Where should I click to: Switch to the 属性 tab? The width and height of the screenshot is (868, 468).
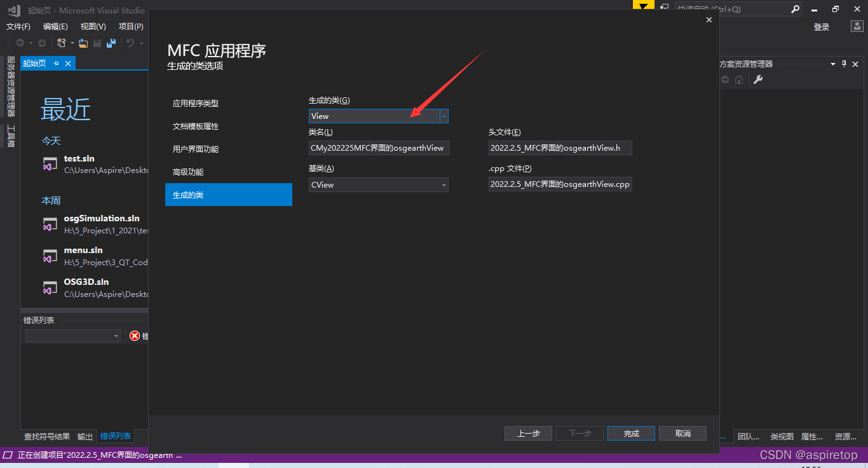click(812, 436)
